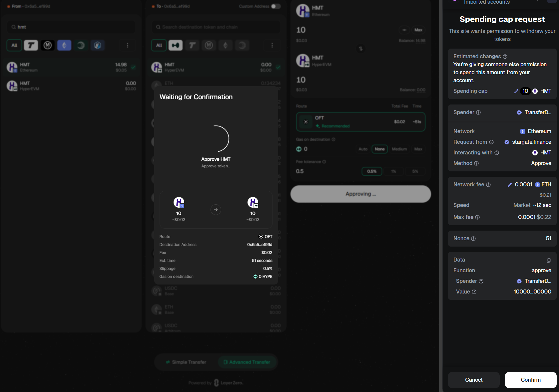Click swap direction arrows between tokens

point(360,49)
